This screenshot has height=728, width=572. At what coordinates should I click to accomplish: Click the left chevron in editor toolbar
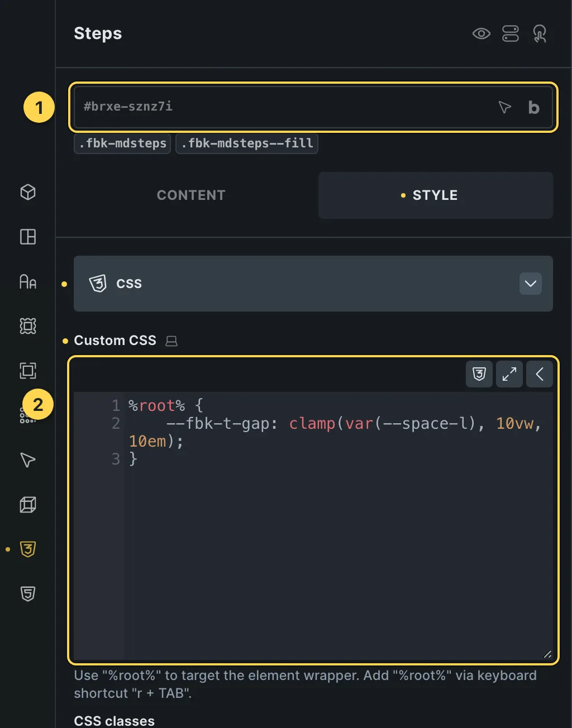pos(540,374)
